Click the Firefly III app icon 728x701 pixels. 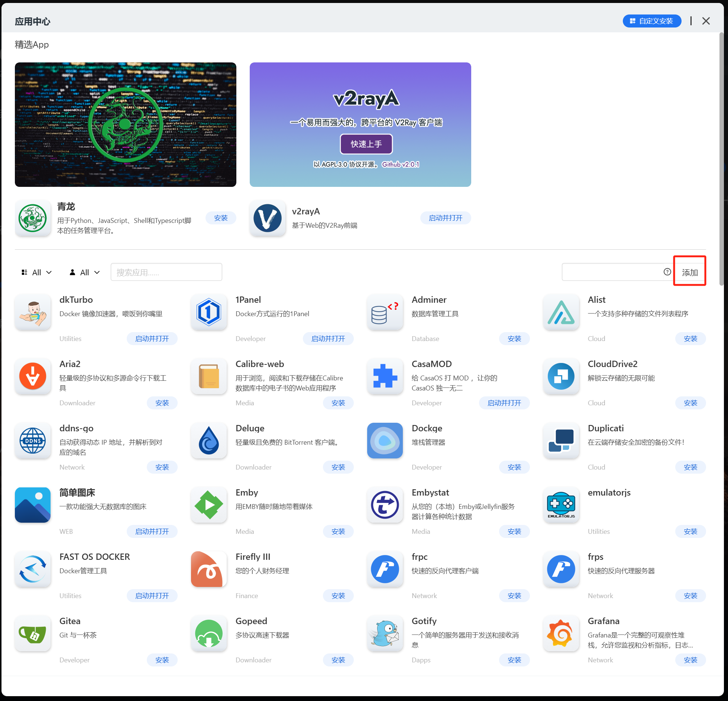[209, 569]
